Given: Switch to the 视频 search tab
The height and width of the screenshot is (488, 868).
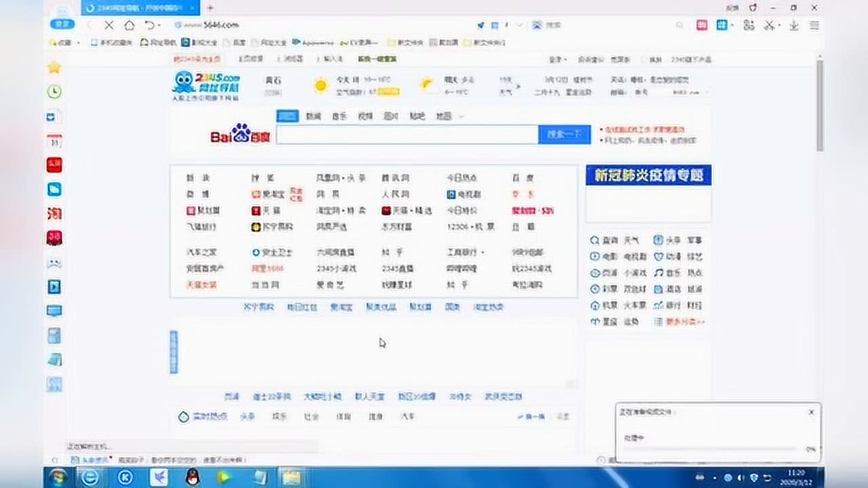Looking at the screenshot, I should 364,116.
